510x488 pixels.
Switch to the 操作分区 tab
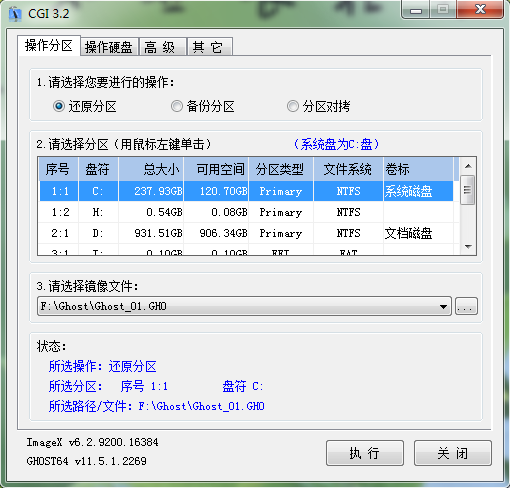49,46
